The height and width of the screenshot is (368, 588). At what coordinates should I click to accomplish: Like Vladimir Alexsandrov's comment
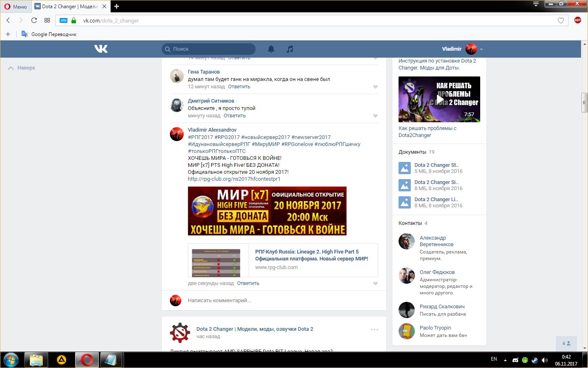pos(375,283)
